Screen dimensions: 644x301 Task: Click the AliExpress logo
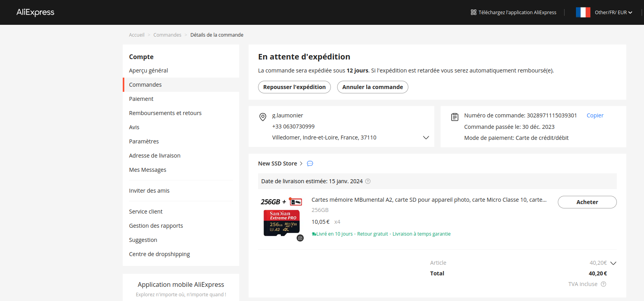click(x=35, y=12)
